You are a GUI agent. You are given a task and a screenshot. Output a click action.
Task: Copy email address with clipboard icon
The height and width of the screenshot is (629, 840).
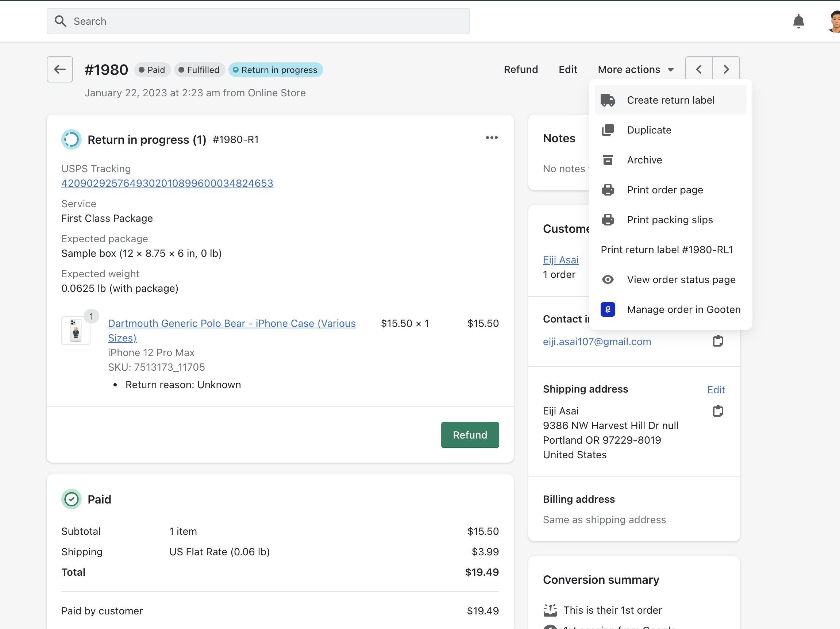click(717, 341)
